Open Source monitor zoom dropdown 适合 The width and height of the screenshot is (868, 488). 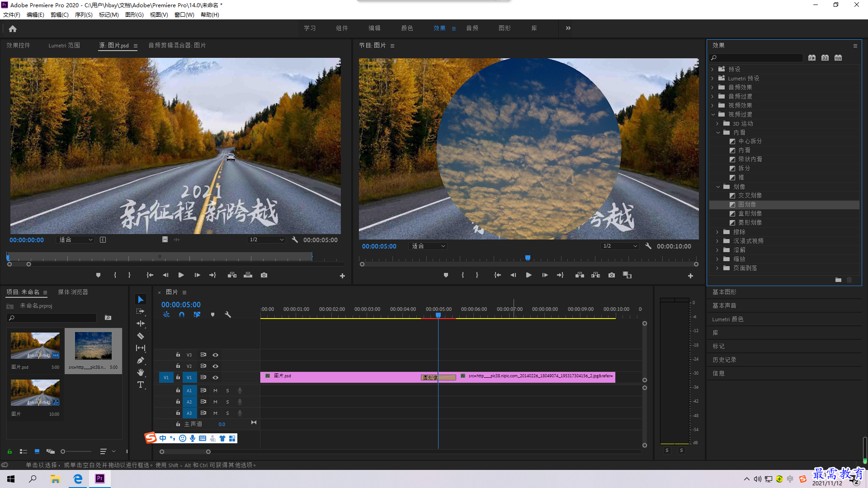(75, 240)
